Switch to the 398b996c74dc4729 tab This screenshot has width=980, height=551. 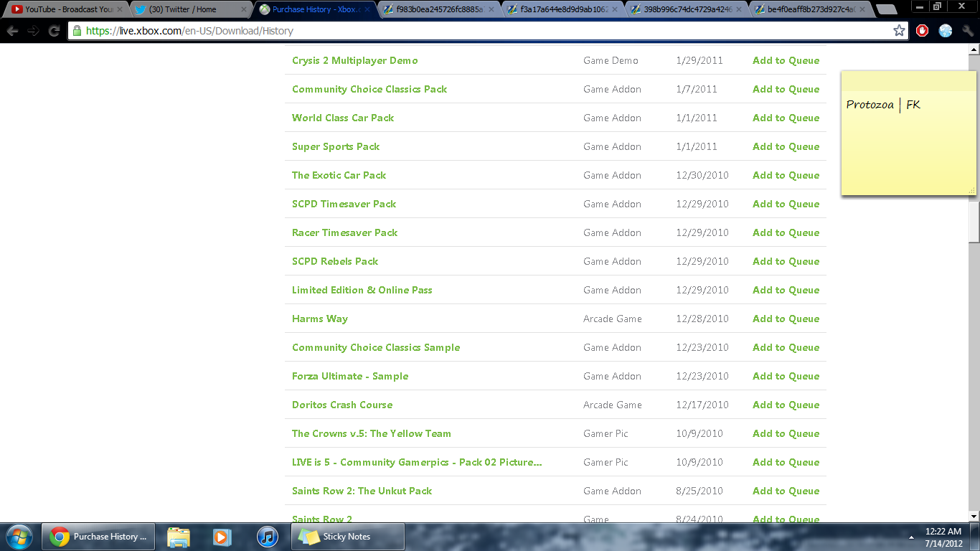pos(685,10)
